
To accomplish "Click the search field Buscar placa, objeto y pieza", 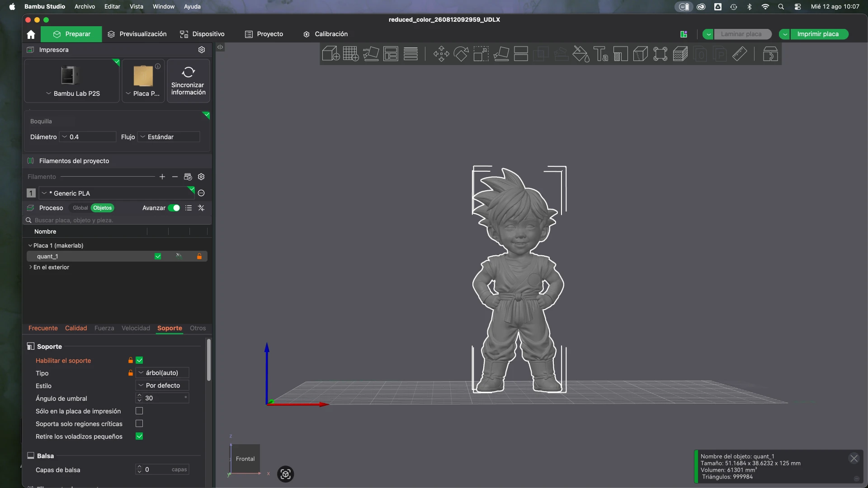I will (118, 220).
